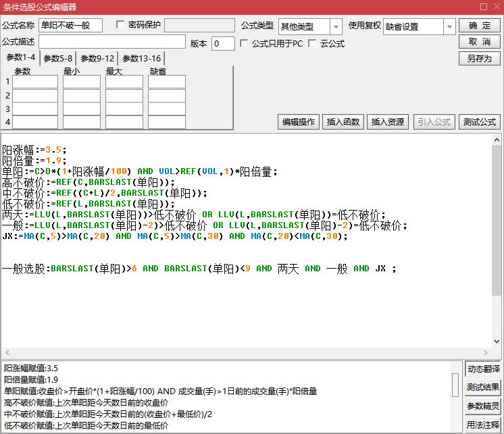Open the 使用复权 dropdown list

pos(449,26)
